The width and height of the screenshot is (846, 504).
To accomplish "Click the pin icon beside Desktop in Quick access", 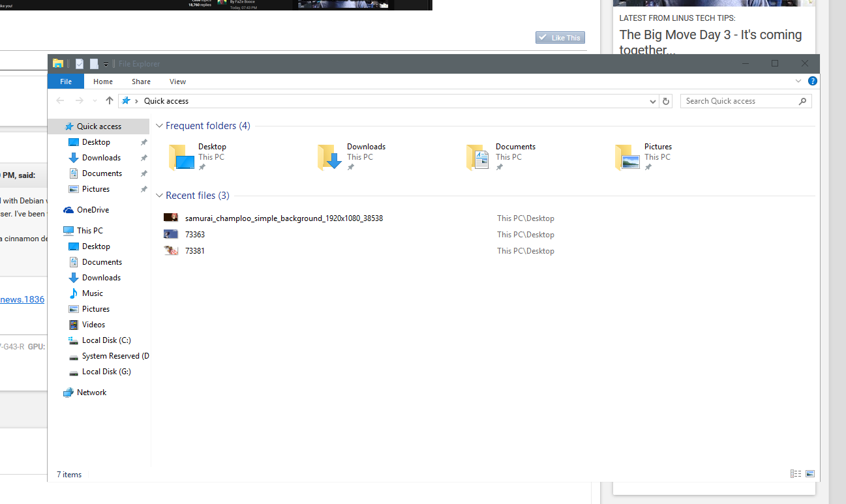I will coord(144,142).
